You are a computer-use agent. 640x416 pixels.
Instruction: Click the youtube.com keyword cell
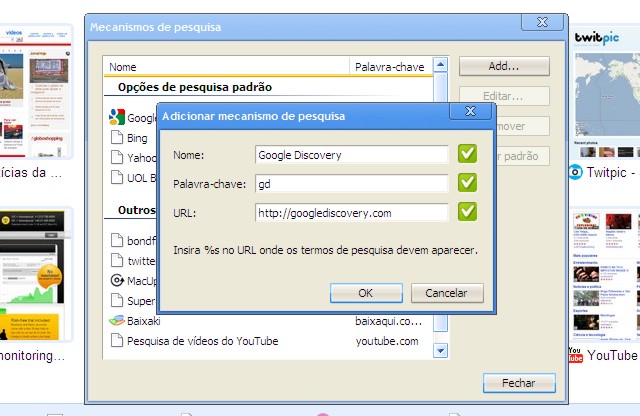pyautogui.click(x=387, y=341)
